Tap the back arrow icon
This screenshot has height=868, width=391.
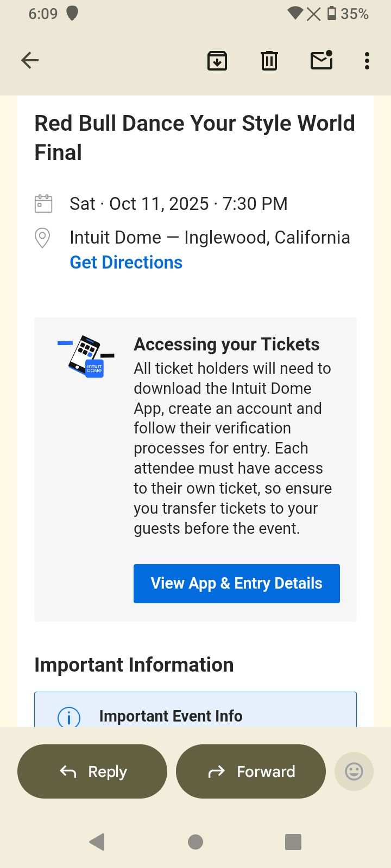[30, 60]
